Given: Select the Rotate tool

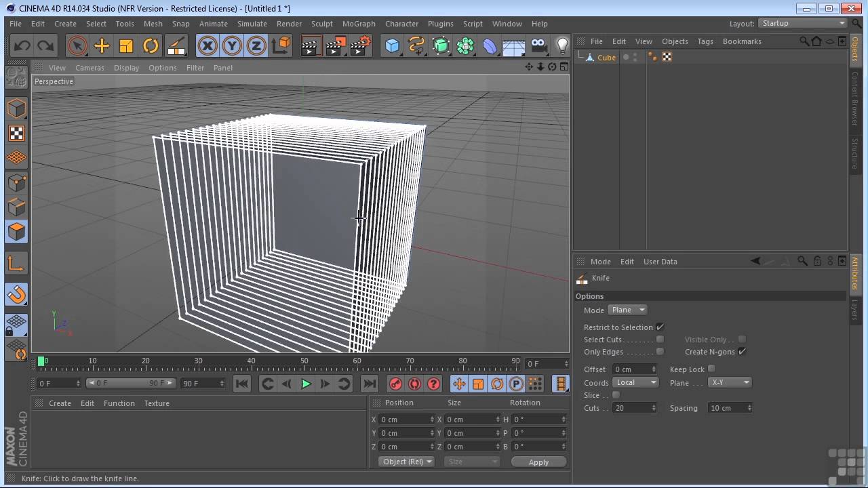Looking at the screenshot, I should coord(151,45).
